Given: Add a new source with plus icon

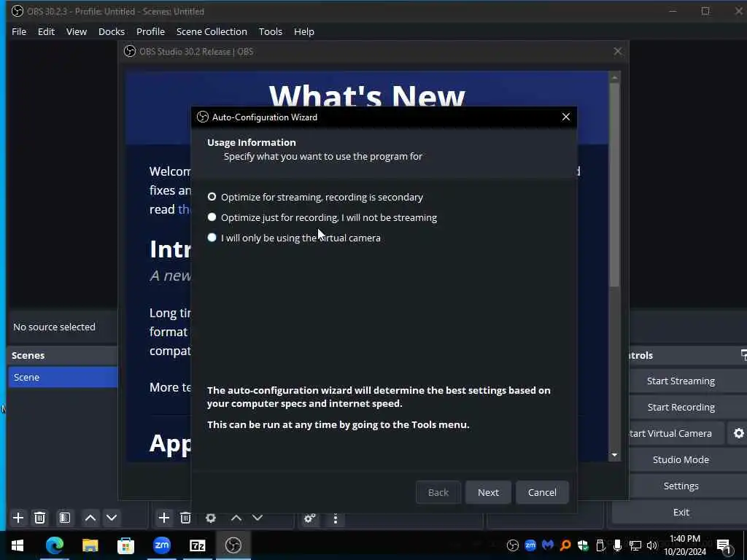Looking at the screenshot, I should point(164,518).
